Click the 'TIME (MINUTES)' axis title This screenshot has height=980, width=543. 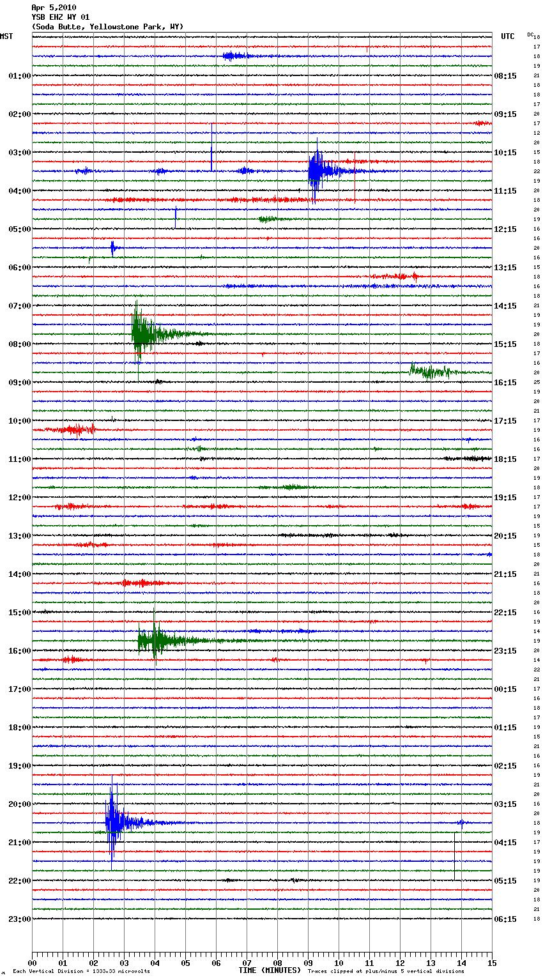point(270,970)
